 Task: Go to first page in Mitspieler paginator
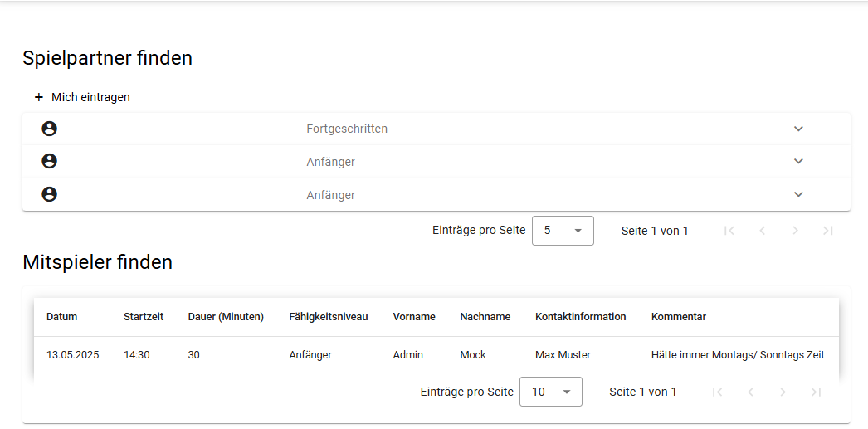tap(717, 392)
